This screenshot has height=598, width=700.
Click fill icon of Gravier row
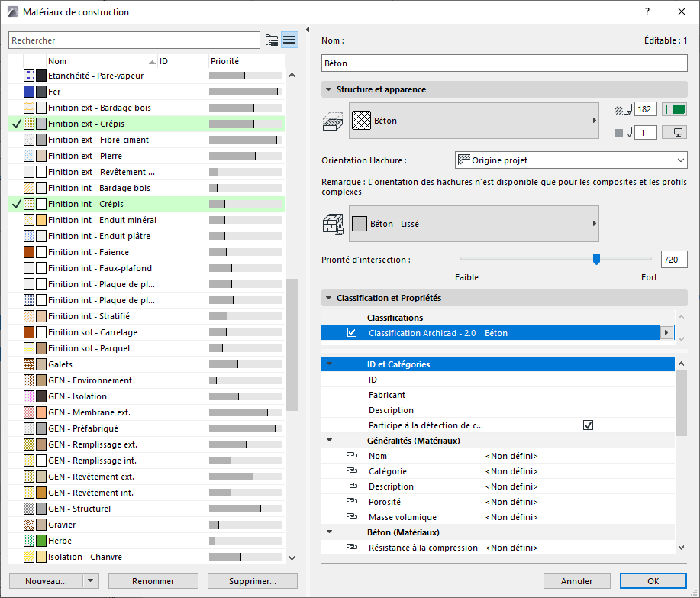(29, 525)
